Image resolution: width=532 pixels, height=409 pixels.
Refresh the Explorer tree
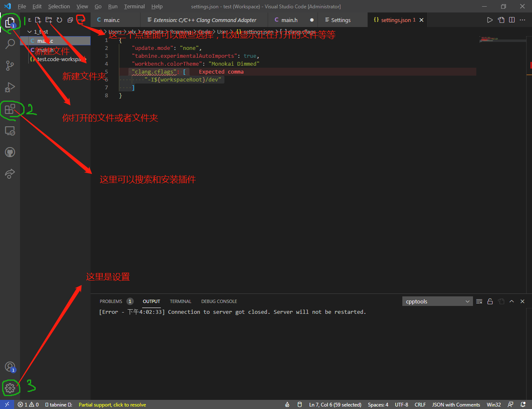59,20
